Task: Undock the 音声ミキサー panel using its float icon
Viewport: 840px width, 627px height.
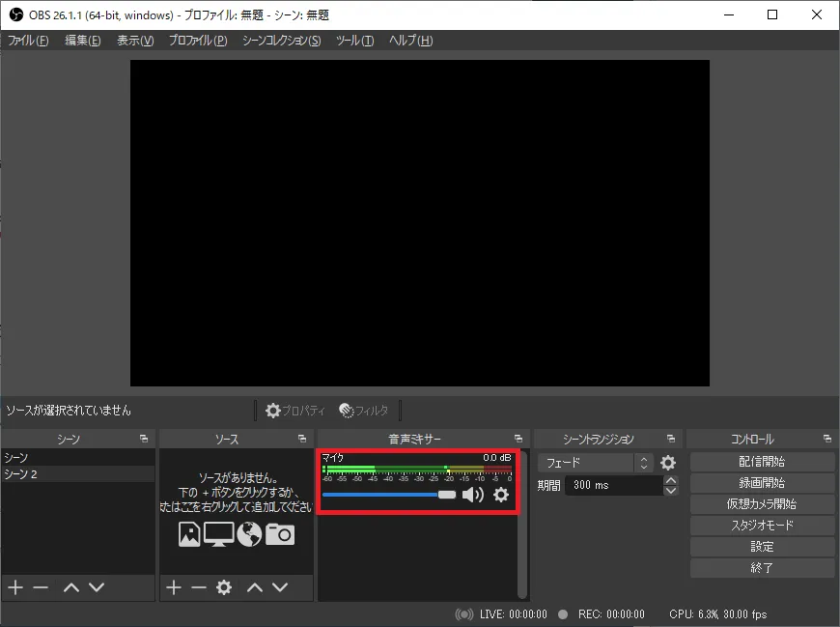Action: 518,439
